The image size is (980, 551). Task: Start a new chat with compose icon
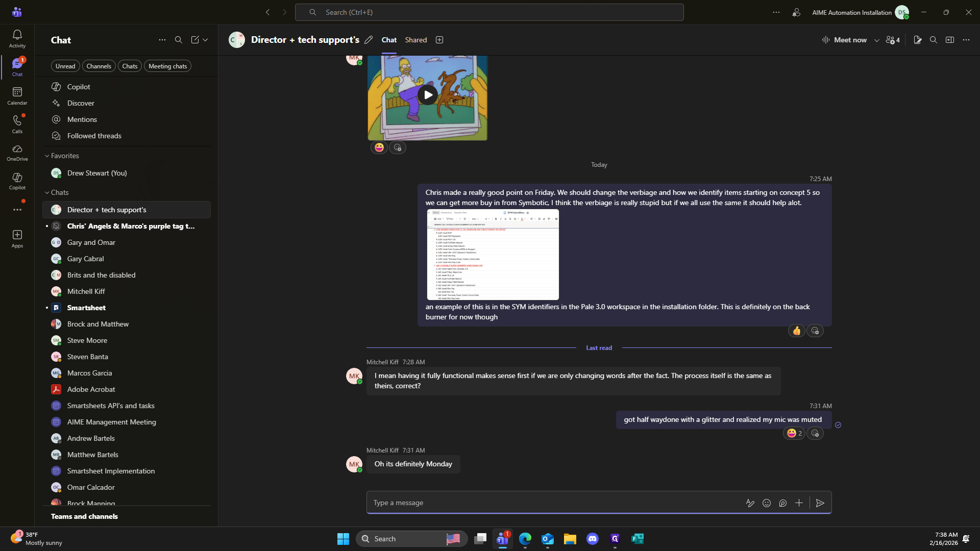click(195, 40)
